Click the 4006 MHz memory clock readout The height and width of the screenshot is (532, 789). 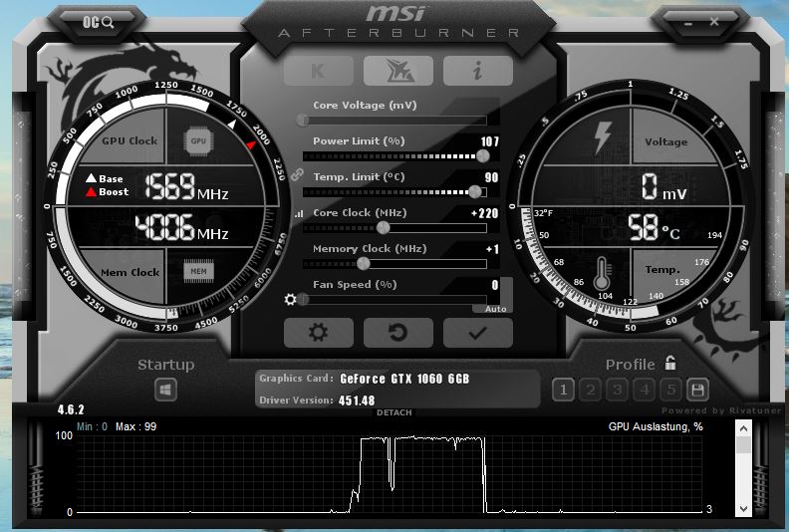(181, 227)
